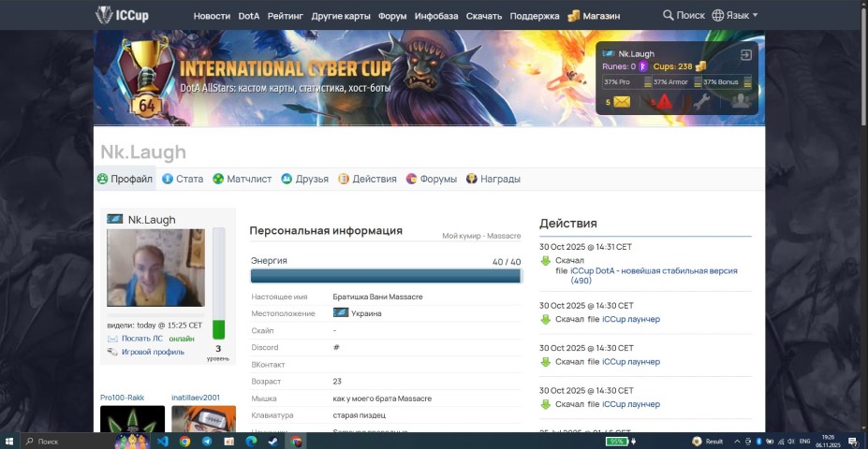Click the Ukraine flag icon by Украина
The width and height of the screenshot is (868, 449).
[x=341, y=313]
